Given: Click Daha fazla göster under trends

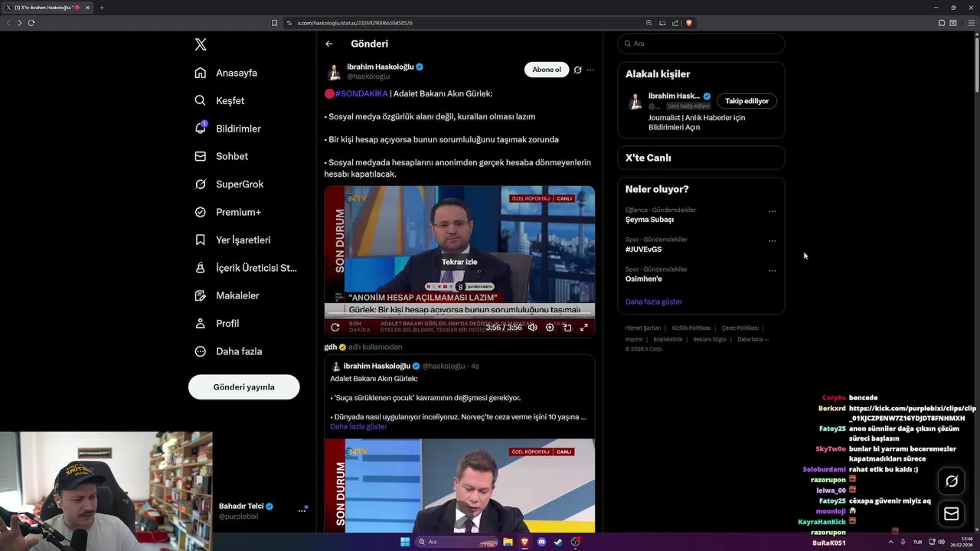Looking at the screenshot, I should pyautogui.click(x=654, y=302).
